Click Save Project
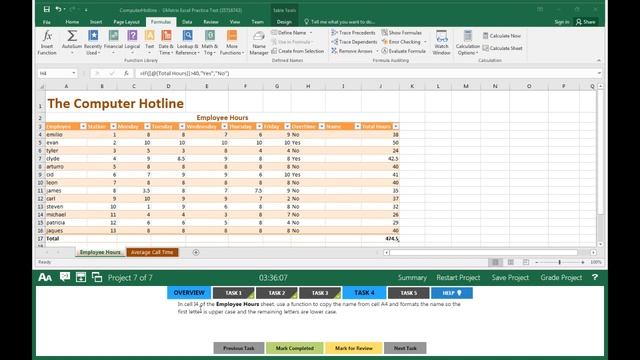Image resolution: width=640 pixels, height=360 pixels. click(510, 278)
